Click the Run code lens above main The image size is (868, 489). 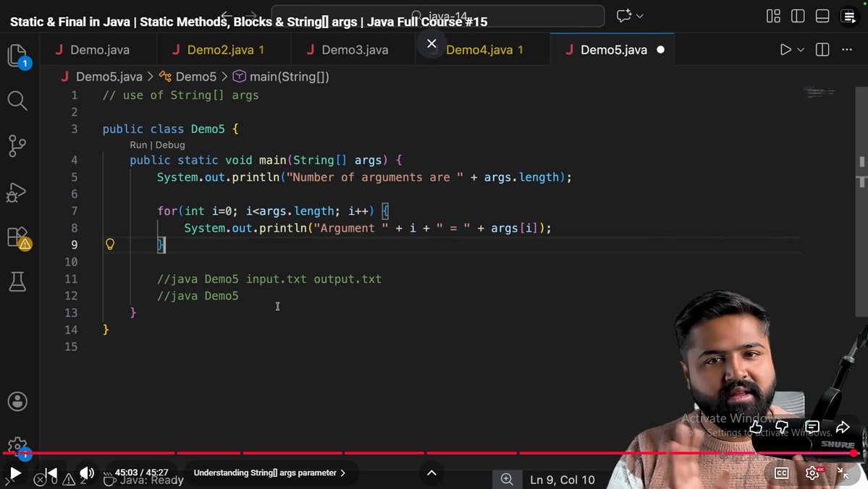tap(138, 145)
